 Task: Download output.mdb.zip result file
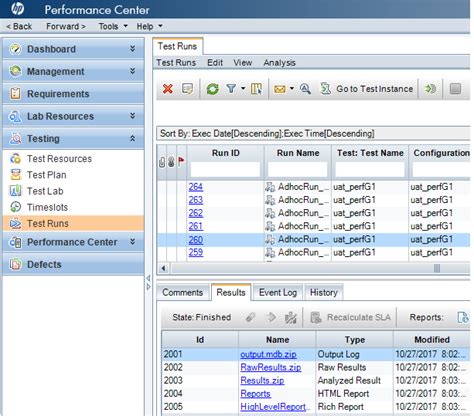pyautogui.click(x=268, y=354)
